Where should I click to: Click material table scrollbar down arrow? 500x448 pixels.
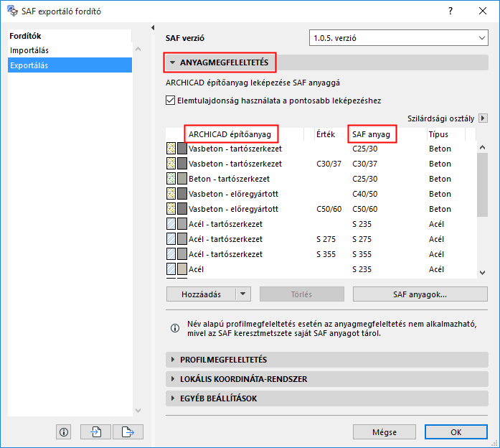point(483,273)
